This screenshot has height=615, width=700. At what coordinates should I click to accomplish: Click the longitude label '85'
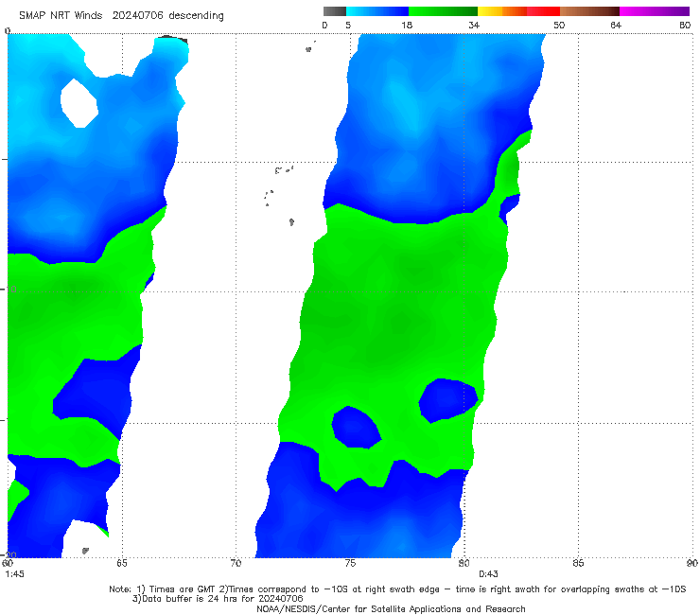578,563
